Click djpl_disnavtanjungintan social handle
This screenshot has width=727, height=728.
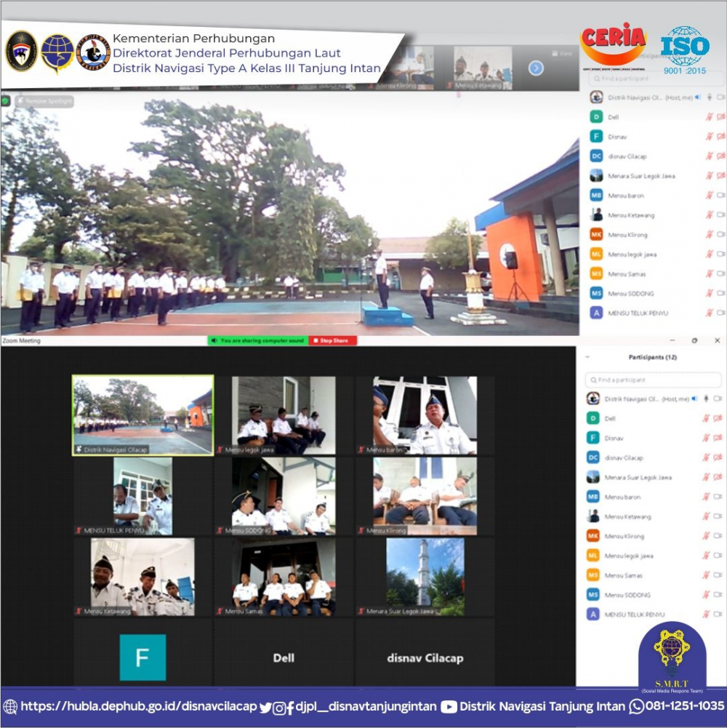click(x=366, y=707)
